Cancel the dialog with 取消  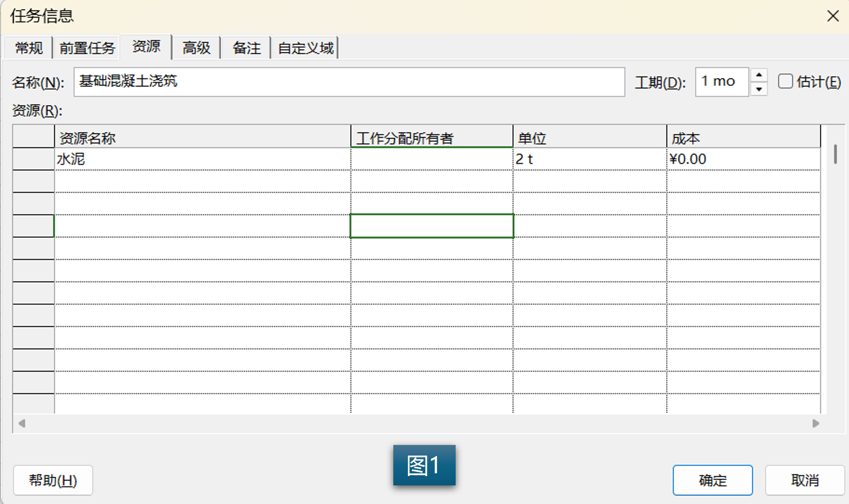[x=804, y=480]
